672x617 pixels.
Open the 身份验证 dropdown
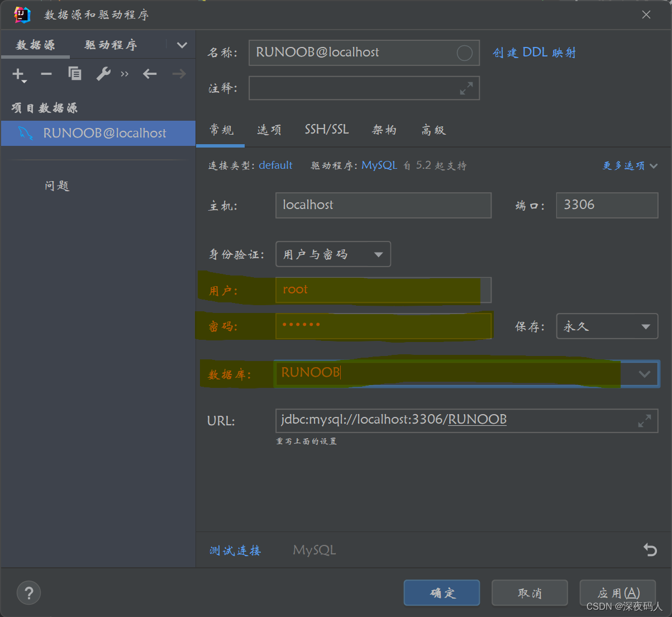[333, 254]
